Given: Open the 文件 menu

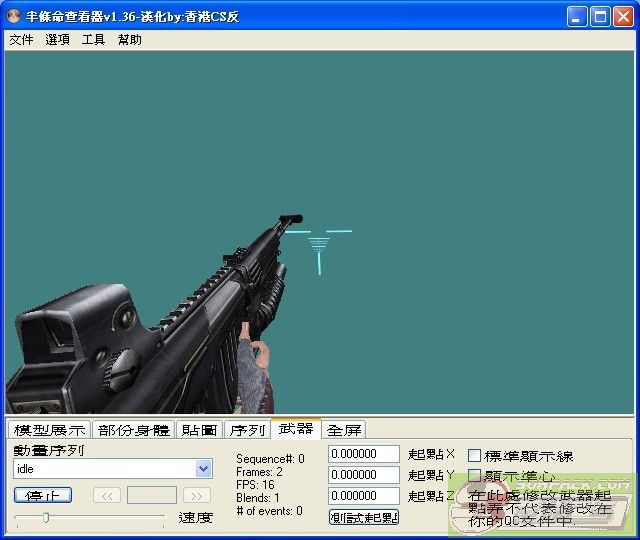Looking at the screenshot, I should click(x=21, y=40).
